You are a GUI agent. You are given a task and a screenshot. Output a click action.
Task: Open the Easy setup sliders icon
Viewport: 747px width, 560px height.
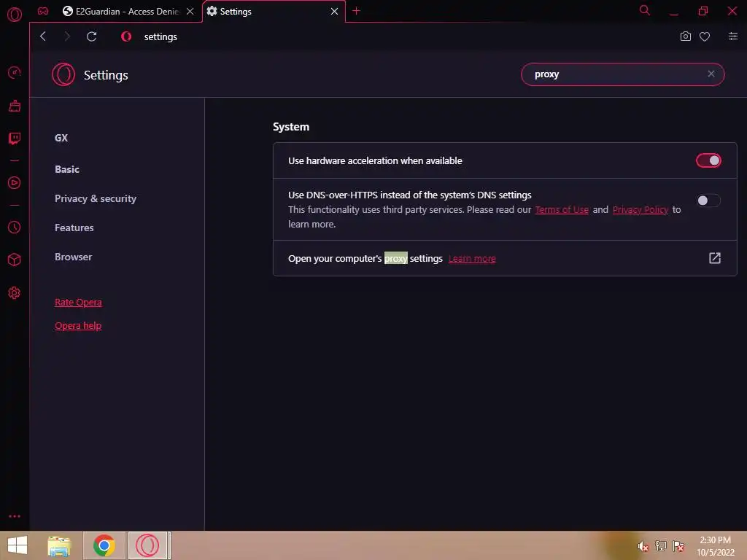click(732, 36)
